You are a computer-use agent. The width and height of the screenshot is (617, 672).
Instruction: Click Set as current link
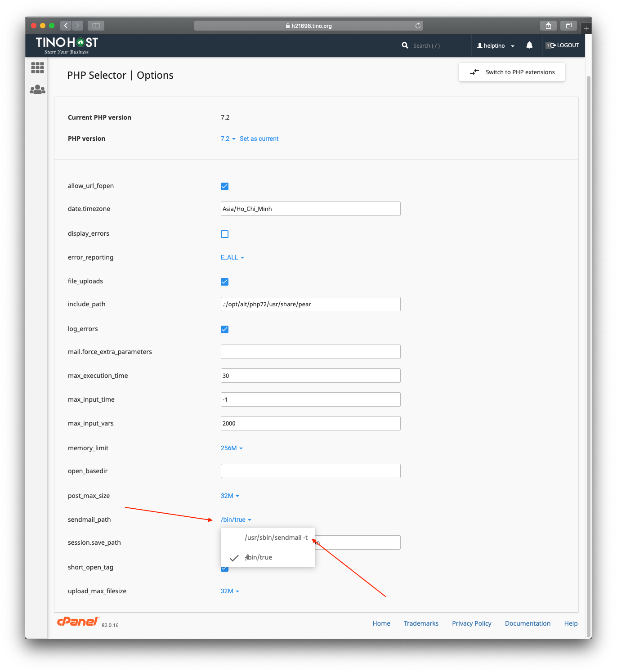click(x=259, y=139)
